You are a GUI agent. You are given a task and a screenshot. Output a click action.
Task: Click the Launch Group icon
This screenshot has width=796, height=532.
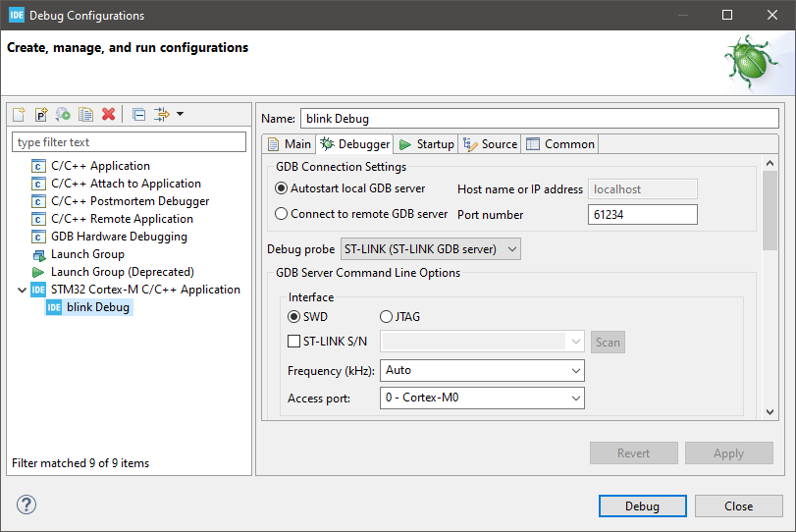point(38,255)
